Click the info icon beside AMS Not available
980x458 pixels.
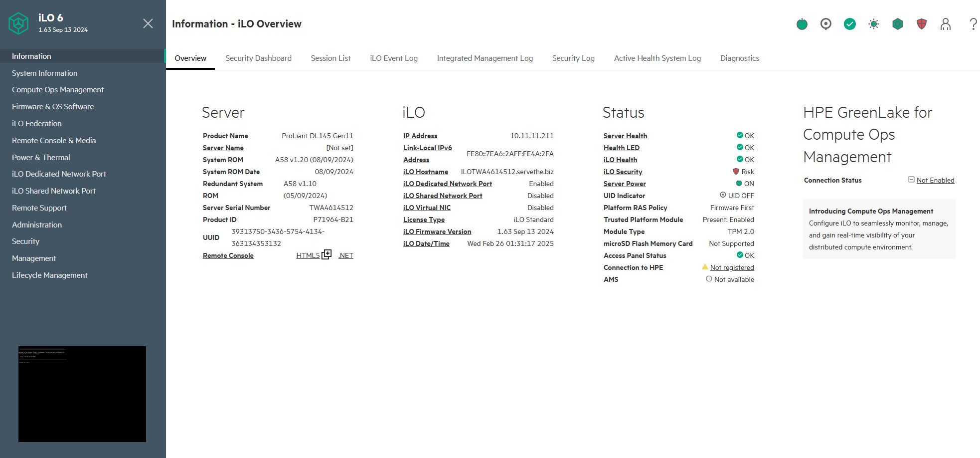[x=709, y=279]
